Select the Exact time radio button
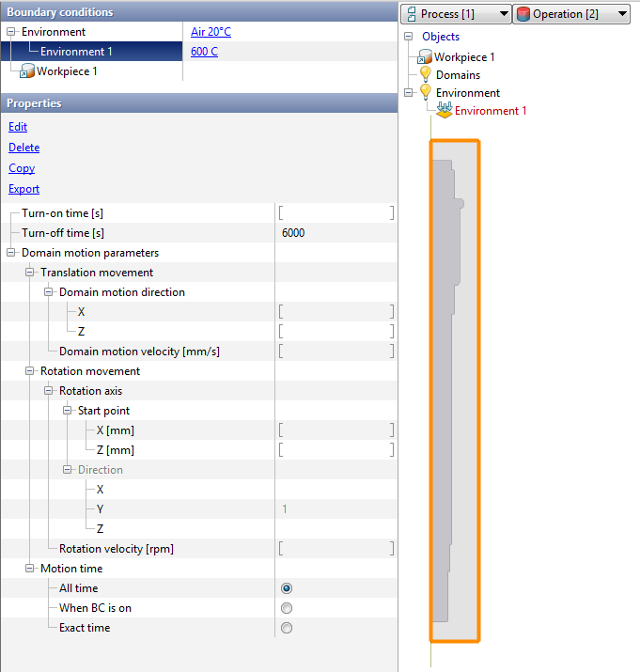Screen dimensions: 640x672 (x=287, y=628)
